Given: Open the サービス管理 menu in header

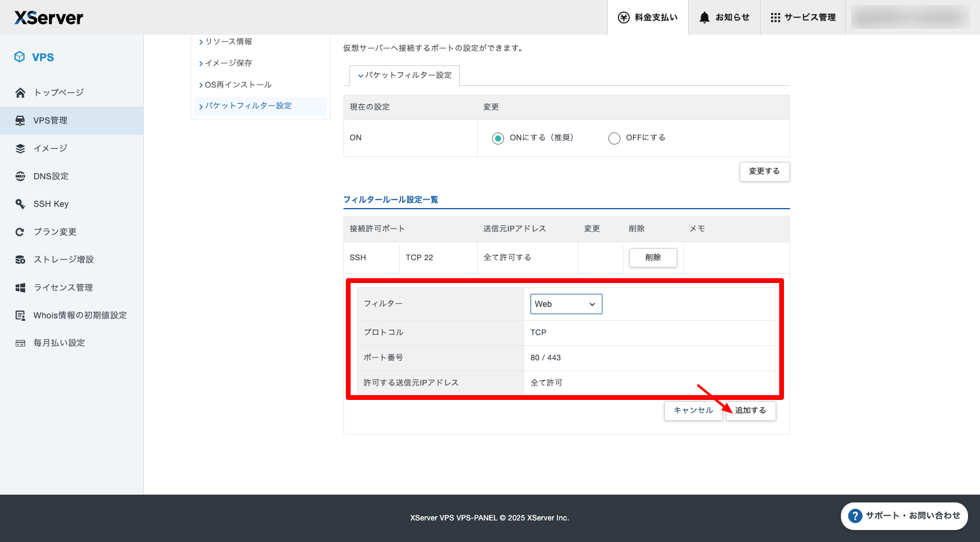Looking at the screenshot, I should click(803, 17).
